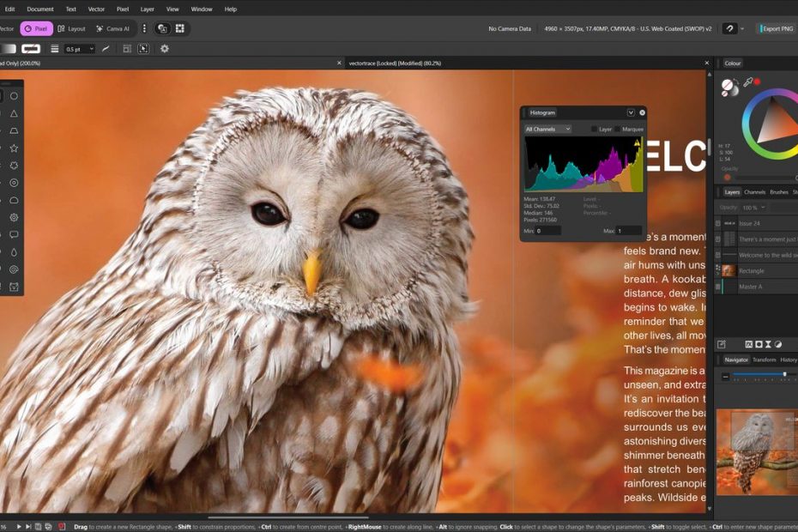Select the Rectangle layer in Layers panel

(x=752, y=271)
